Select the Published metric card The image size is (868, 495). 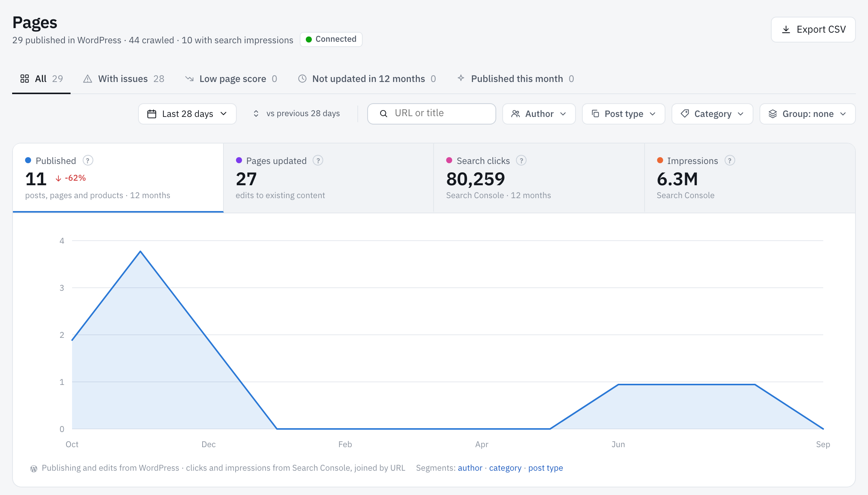[118, 178]
